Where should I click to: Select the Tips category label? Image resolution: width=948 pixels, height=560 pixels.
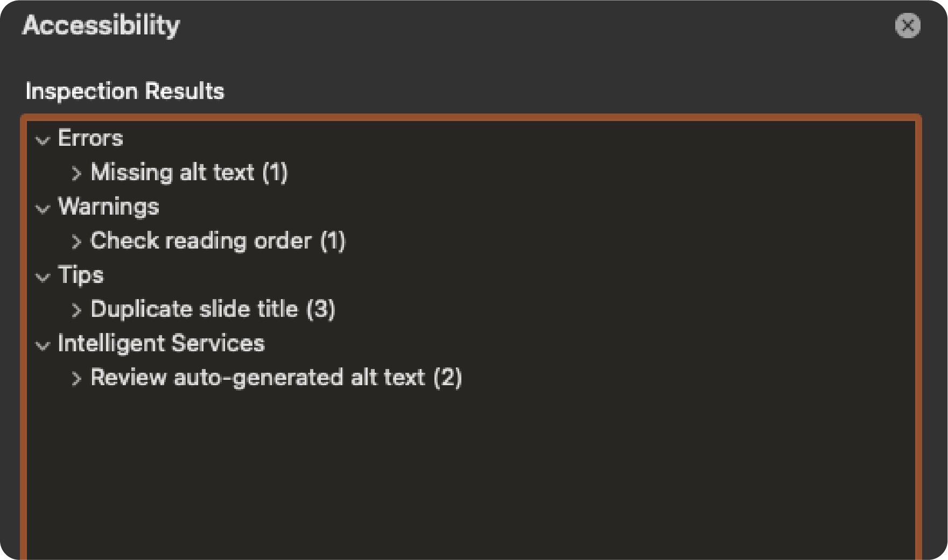pyautogui.click(x=80, y=275)
